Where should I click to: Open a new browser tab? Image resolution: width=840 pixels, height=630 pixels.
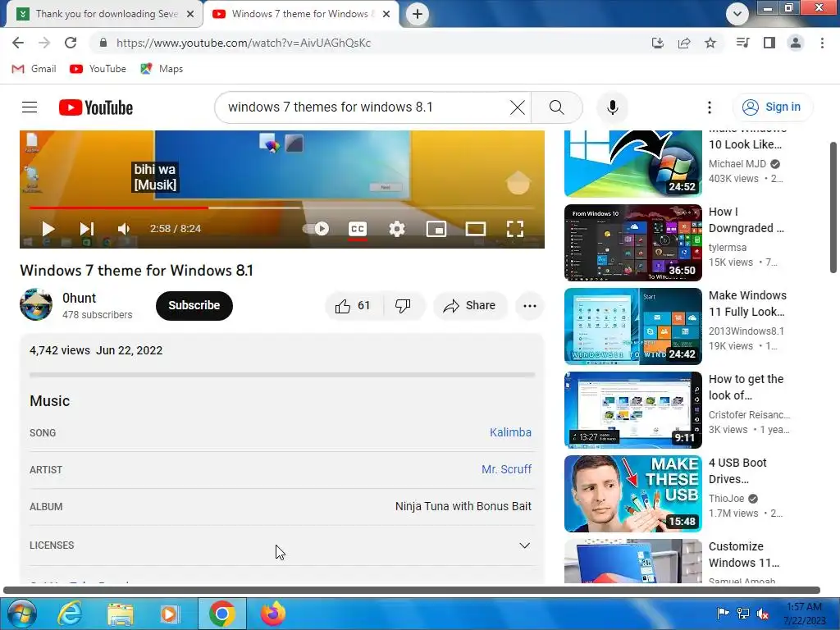click(x=418, y=14)
